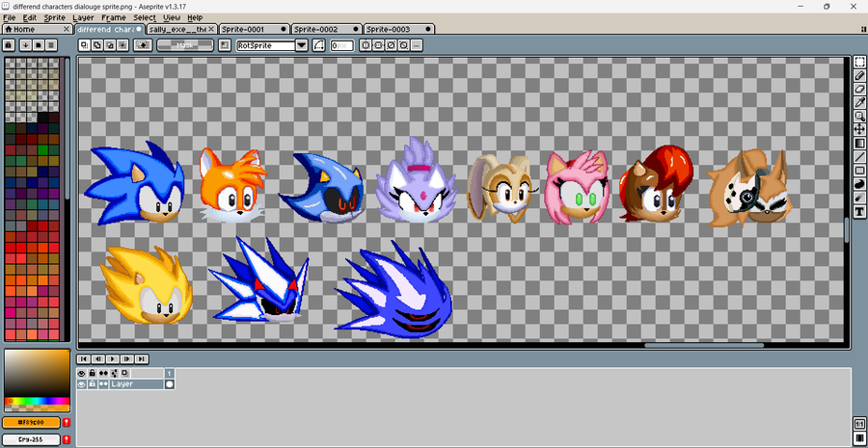Toggle visibility of the Layer row
The width and height of the screenshot is (868, 448).
pyautogui.click(x=82, y=383)
